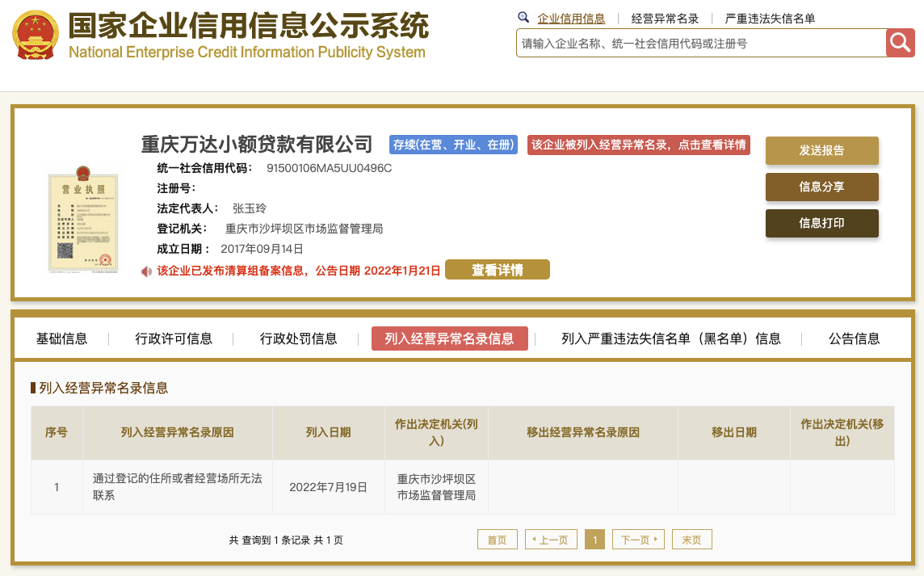This screenshot has width=924, height=576.
Task: Click the credit code 91500106MA5UU0496C
Action: pos(329,168)
